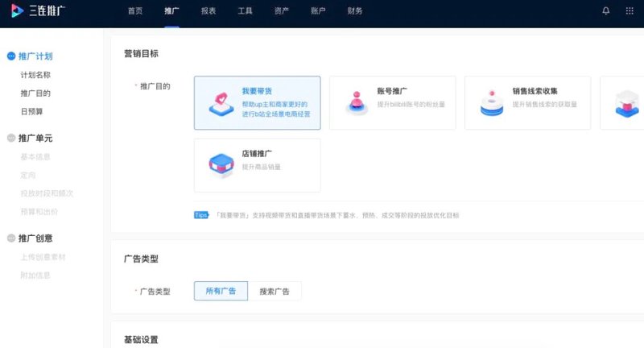Open the 报表 tab
Screen dimensions: 644x348
(x=208, y=11)
